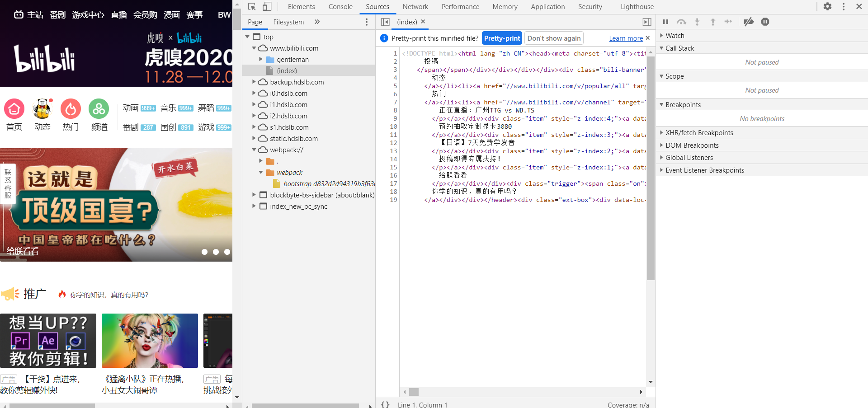
Task: Open the bootstrap d832d2d94319b3f63 file
Action: click(x=324, y=184)
